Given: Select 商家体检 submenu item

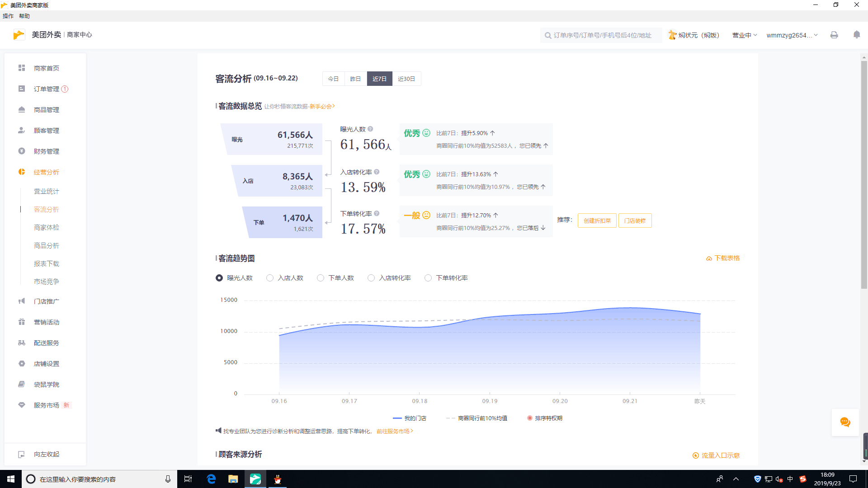Looking at the screenshot, I should click(46, 228).
